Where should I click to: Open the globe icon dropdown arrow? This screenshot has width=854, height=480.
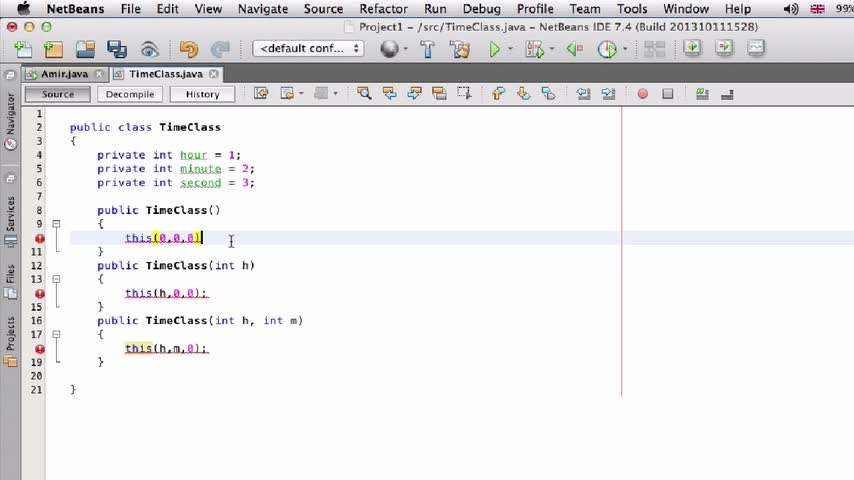[x=406, y=49]
